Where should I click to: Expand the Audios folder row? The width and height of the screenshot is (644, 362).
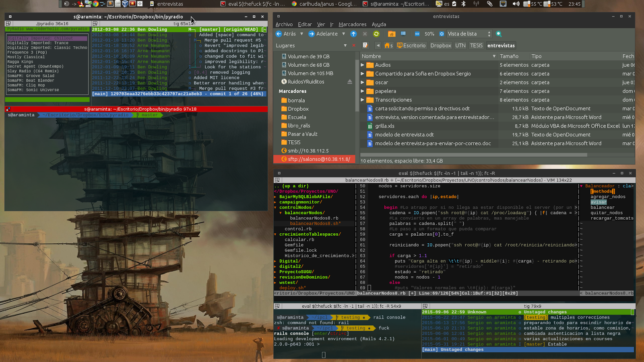(x=362, y=65)
